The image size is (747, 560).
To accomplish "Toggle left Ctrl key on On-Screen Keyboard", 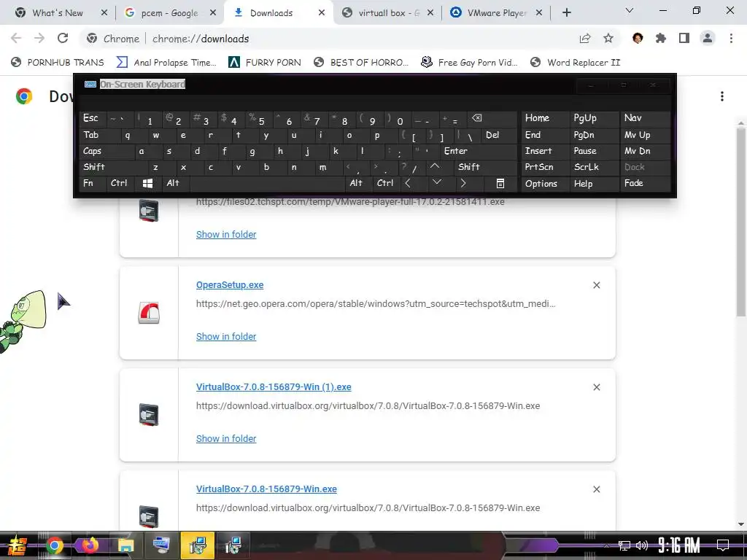I will click(119, 183).
